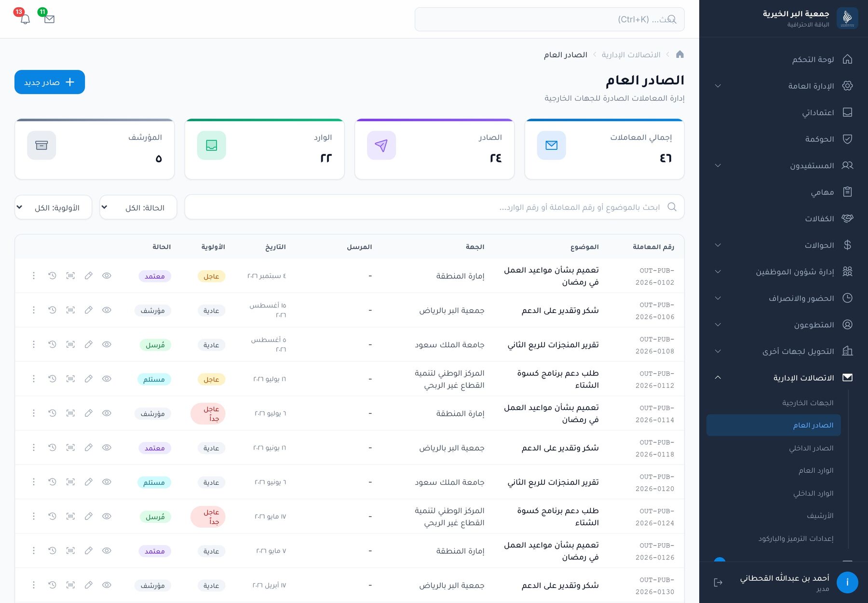View transaction OUT-PUB-2026-0108 with eye icon
868x603 pixels.
[x=107, y=344]
